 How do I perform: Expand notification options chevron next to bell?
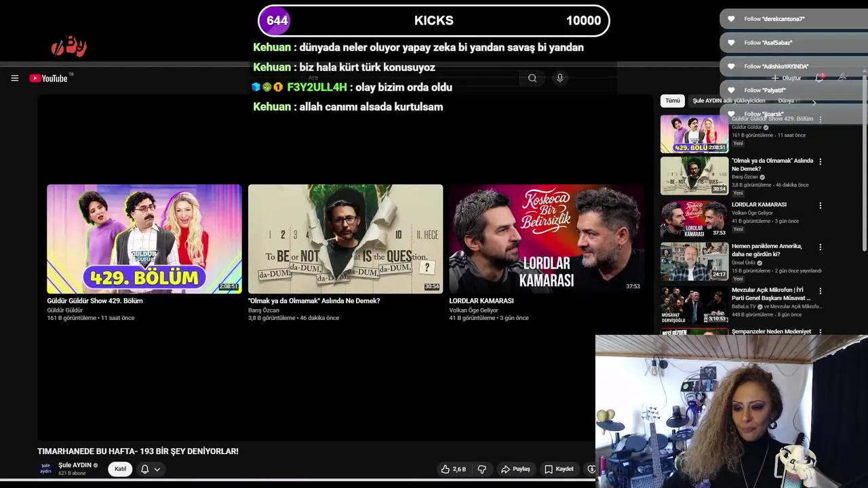[x=157, y=469]
